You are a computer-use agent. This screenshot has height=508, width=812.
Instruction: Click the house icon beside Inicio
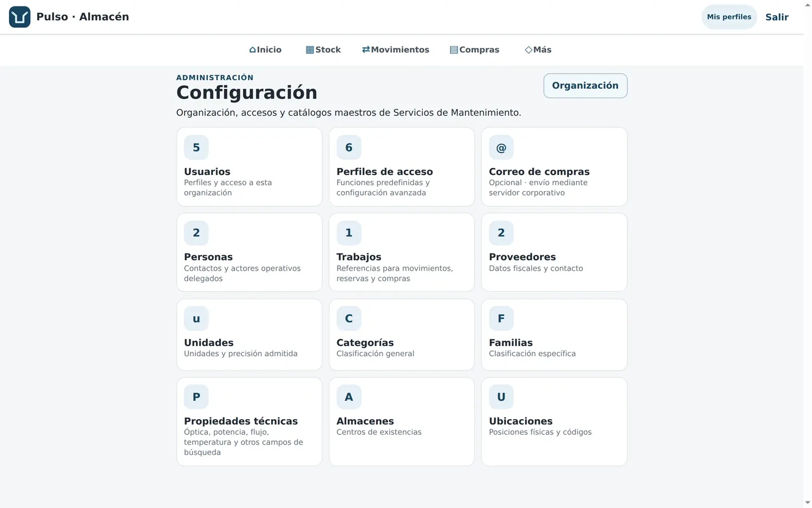tap(252, 50)
